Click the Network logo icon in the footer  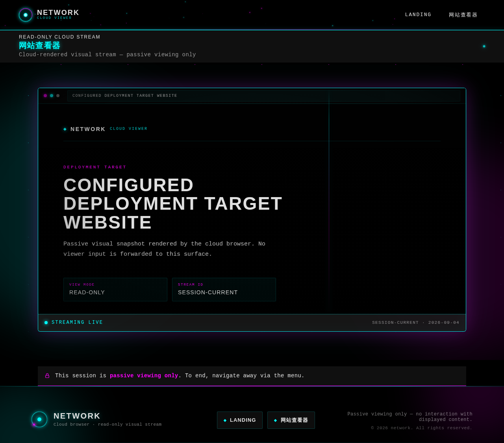[39, 419]
